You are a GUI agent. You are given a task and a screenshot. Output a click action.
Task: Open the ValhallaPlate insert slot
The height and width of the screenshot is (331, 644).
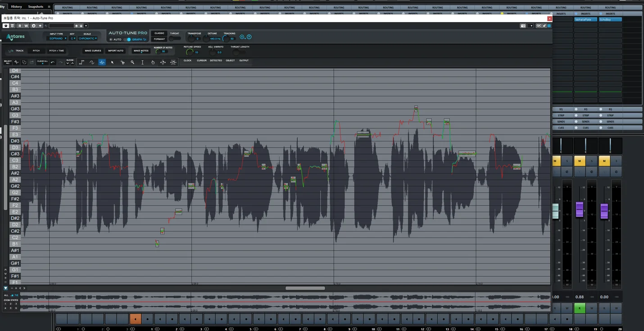tap(586, 19)
